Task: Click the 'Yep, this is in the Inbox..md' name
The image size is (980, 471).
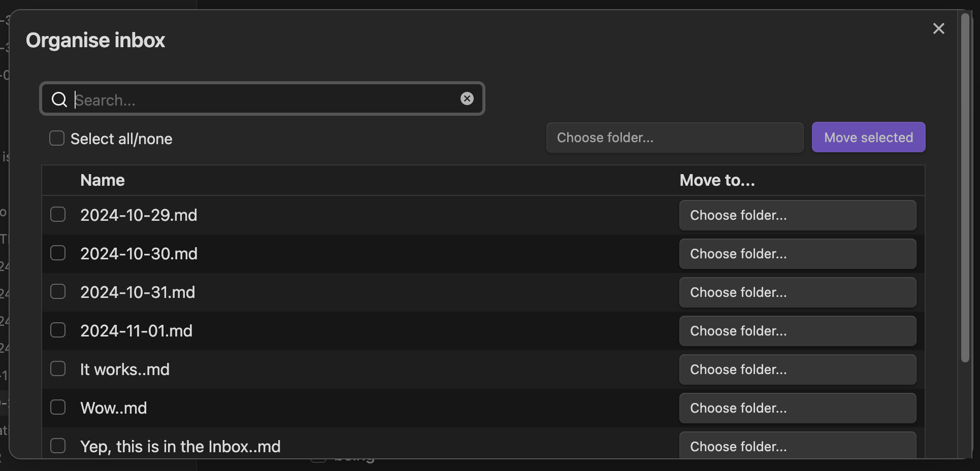Action: coord(180,447)
